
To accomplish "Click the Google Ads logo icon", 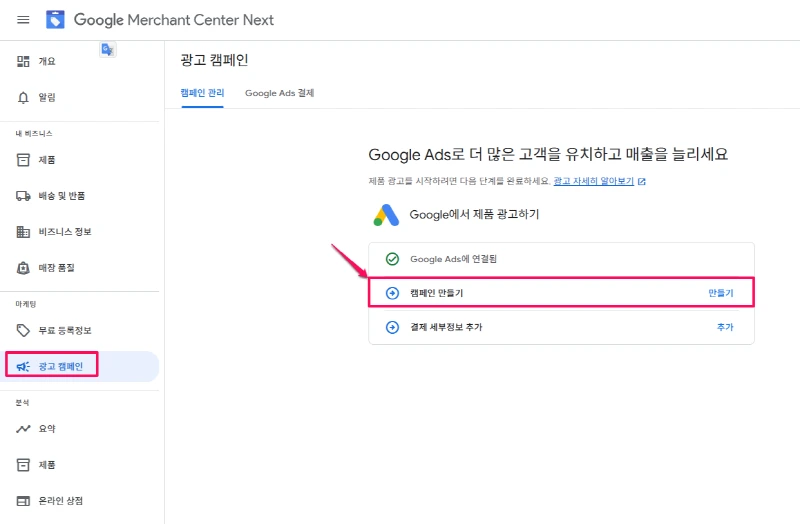I will (386, 215).
